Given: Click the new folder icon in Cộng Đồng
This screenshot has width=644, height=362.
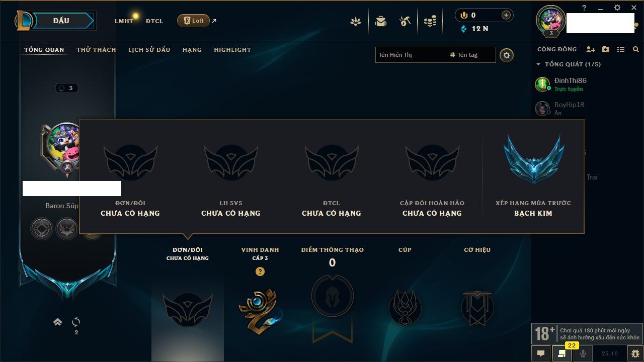Looking at the screenshot, I should [x=606, y=49].
